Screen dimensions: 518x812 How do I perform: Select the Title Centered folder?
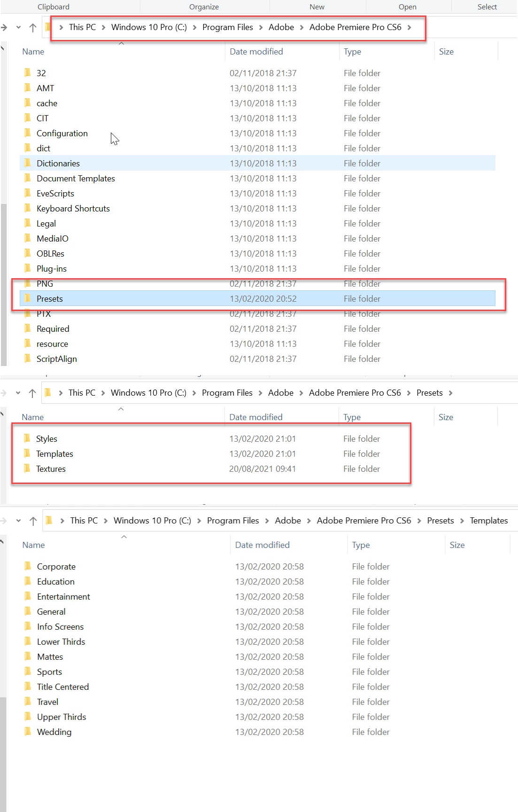63,687
